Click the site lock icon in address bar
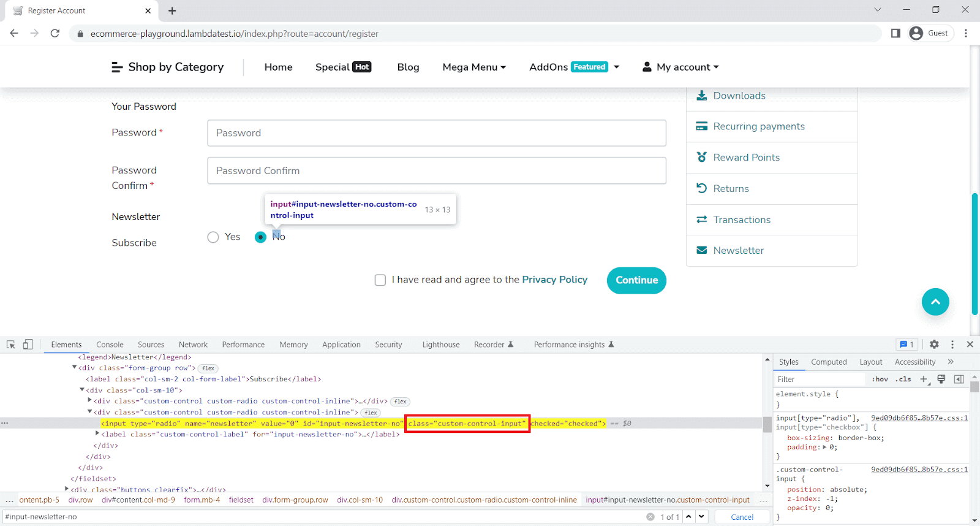The image size is (980, 526). click(x=80, y=34)
